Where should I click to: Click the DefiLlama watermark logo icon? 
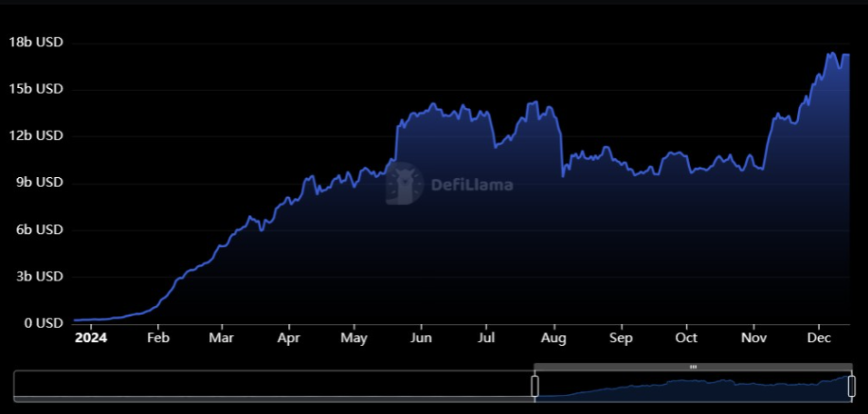(x=404, y=184)
